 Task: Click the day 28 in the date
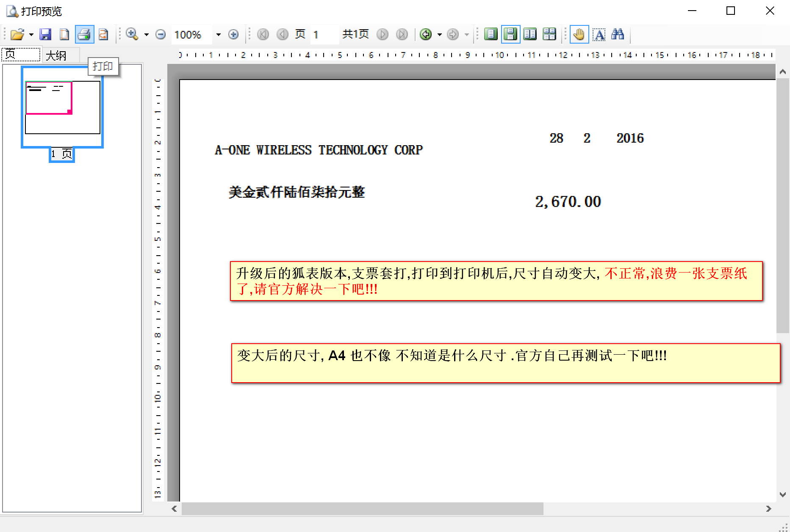(556, 138)
